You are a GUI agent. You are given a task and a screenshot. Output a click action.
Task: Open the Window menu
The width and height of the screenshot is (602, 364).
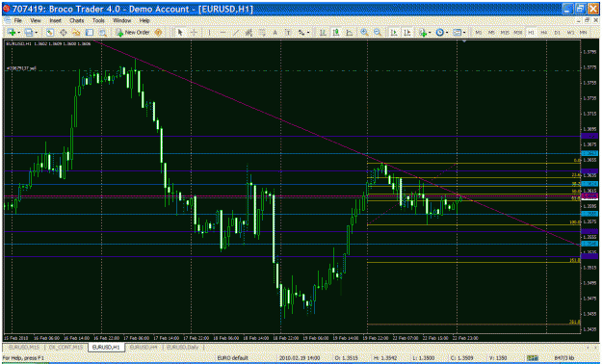coord(121,20)
